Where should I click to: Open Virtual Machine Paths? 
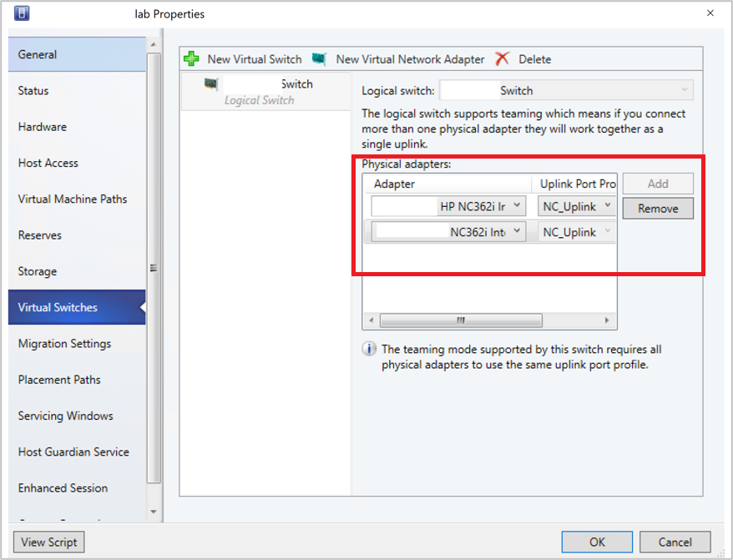point(77,199)
